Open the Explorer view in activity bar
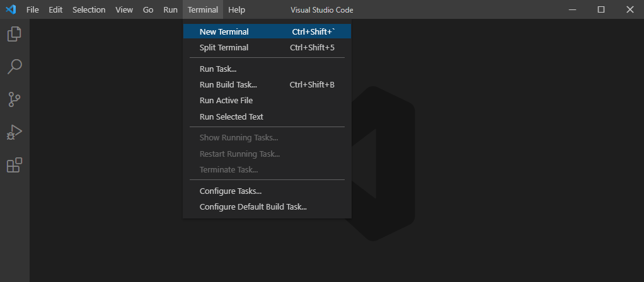Image resolution: width=644 pixels, height=282 pixels. click(x=14, y=34)
